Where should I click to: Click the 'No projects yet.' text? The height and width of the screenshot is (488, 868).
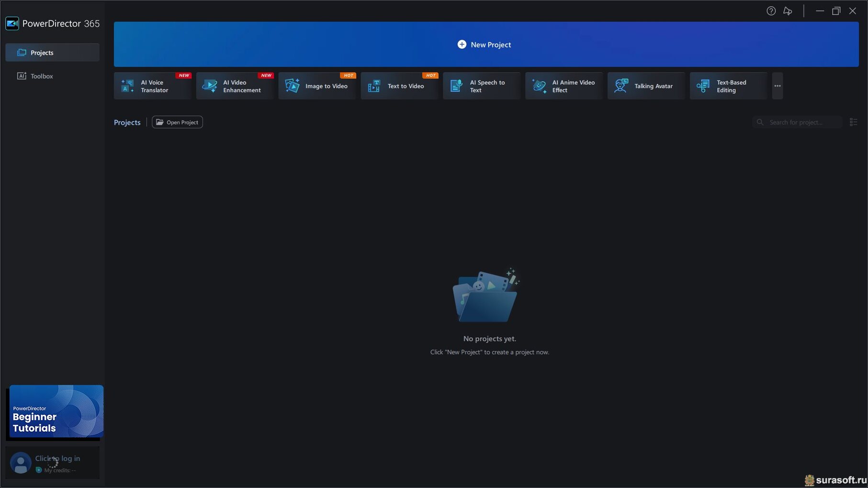click(x=490, y=339)
